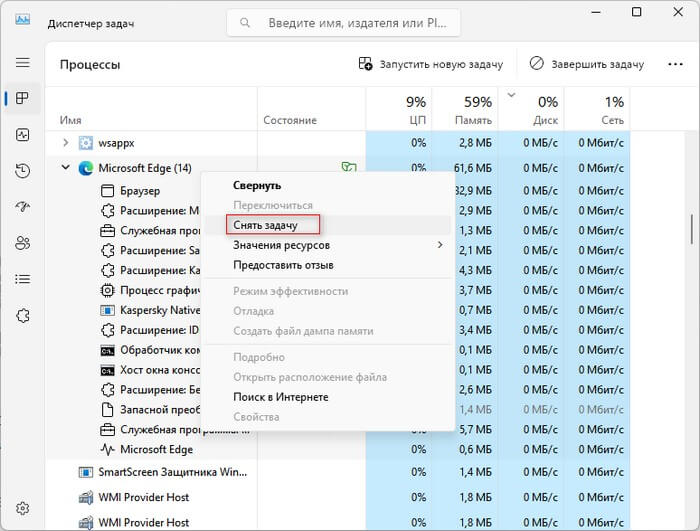Screen dimensions: 700x531
Task: Open the hamburger navigation menu
Action: tap(23, 63)
